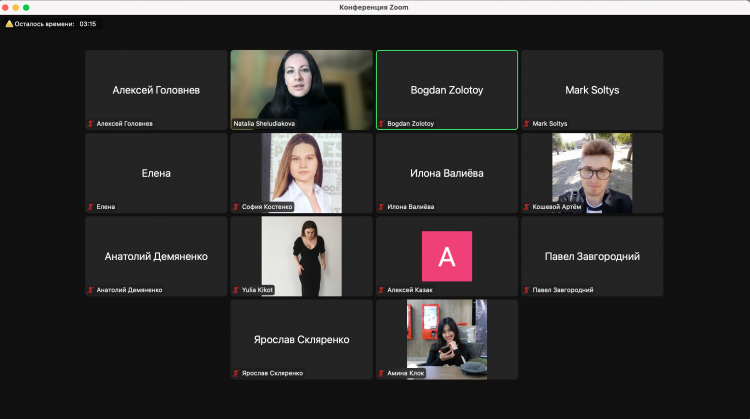Click muted mic icon next to Кошевой Артём
The width and height of the screenshot is (750, 419).
[x=527, y=207]
